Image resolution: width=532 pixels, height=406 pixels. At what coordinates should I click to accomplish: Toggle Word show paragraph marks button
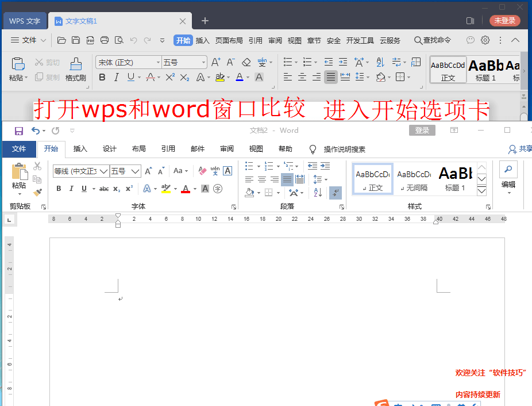tap(335, 193)
